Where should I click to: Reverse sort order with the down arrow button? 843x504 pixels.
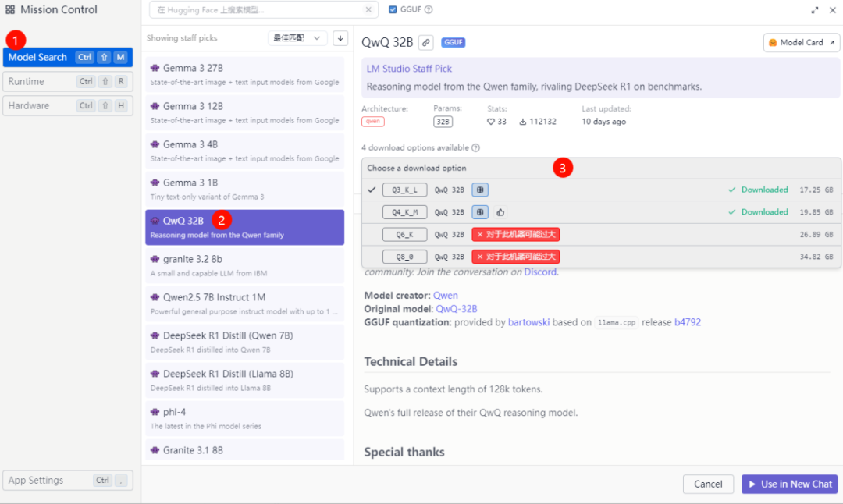click(340, 38)
